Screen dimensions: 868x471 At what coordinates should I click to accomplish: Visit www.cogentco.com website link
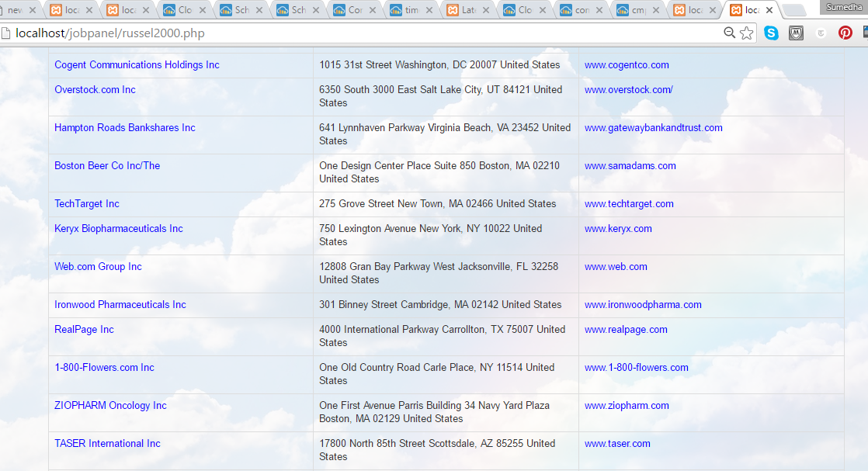click(627, 64)
